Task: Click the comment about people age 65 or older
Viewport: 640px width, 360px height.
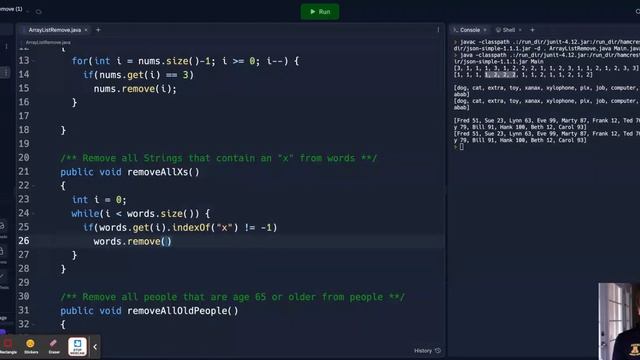Action: pos(232,297)
